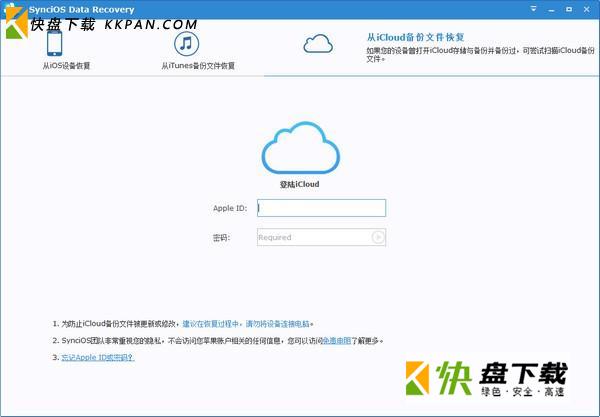Click the large iCloud login cloud image
600x417 pixels.
[x=301, y=147]
